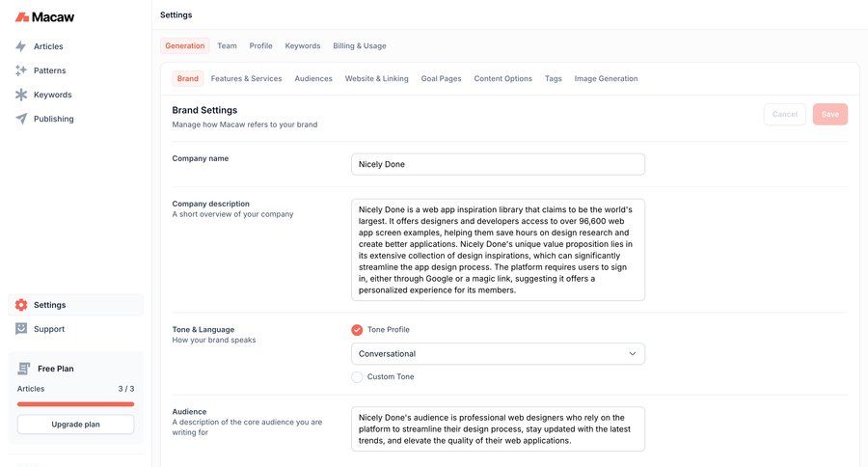
Task: Switch to the Billing & Usage tab
Action: tap(359, 46)
